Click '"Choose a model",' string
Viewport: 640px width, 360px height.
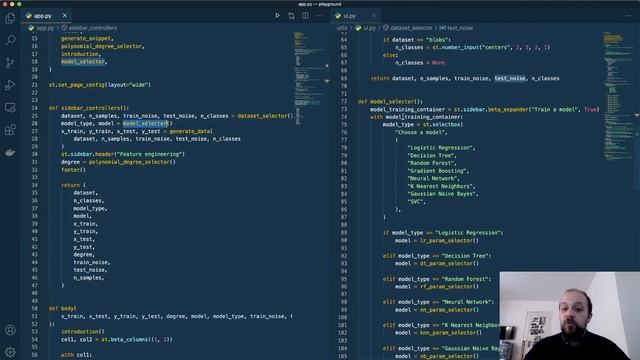pos(421,133)
